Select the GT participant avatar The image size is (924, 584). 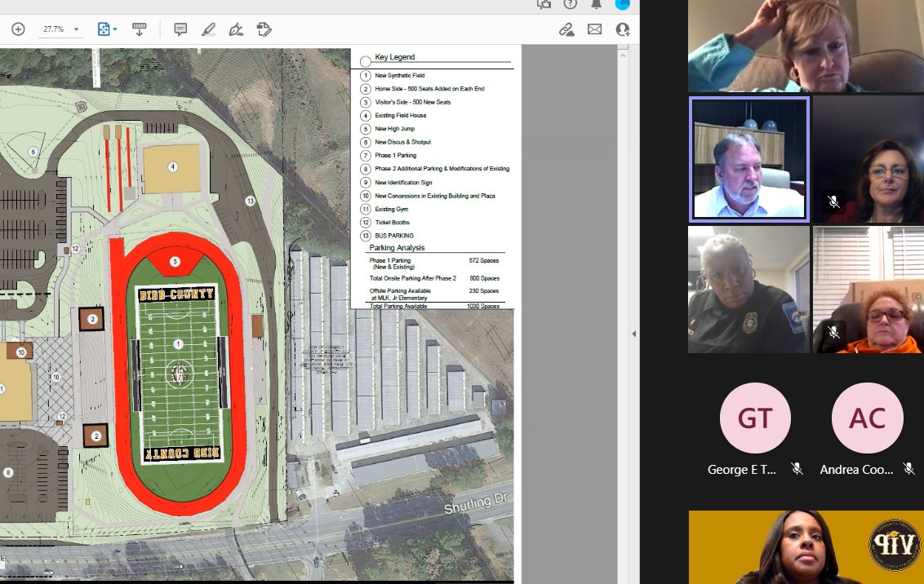click(755, 418)
